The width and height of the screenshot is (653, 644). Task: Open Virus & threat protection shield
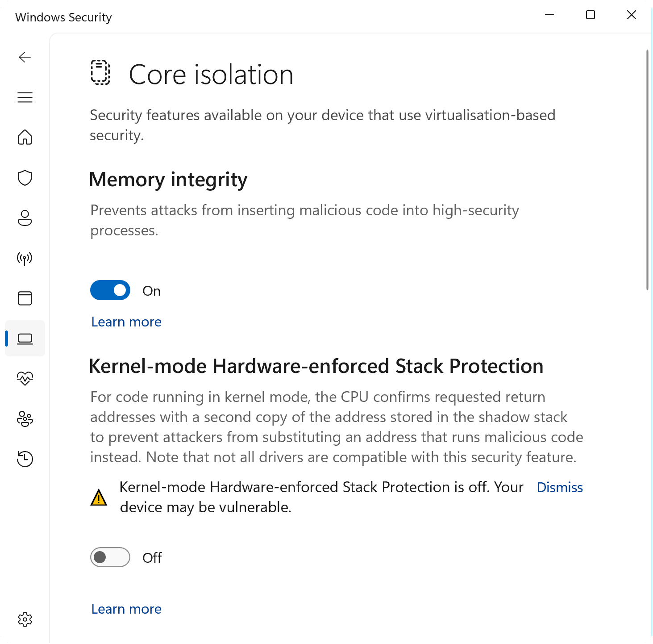[x=25, y=178]
